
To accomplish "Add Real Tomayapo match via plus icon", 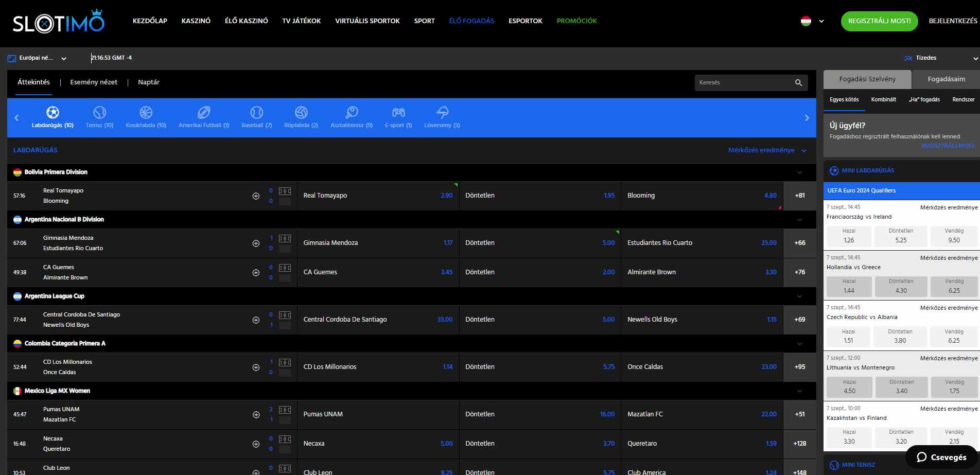I will point(256,196).
